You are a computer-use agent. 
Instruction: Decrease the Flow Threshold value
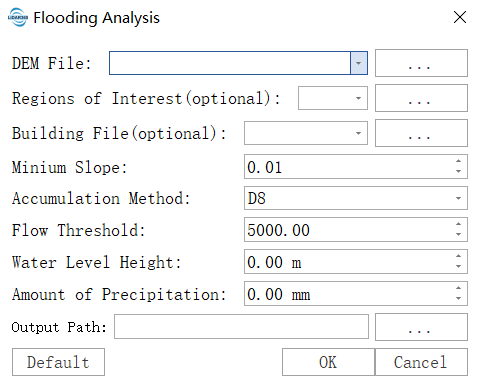pos(459,235)
